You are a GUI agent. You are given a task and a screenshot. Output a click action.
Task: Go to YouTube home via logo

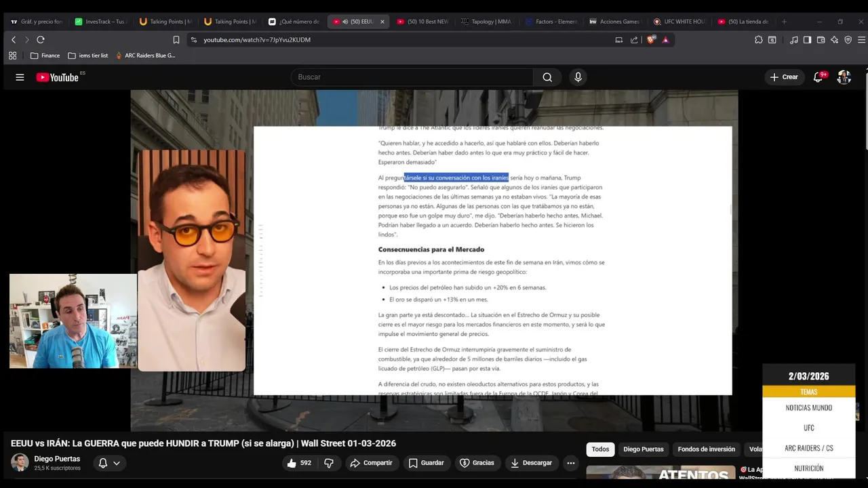pyautogui.click(x=58, y=77)
